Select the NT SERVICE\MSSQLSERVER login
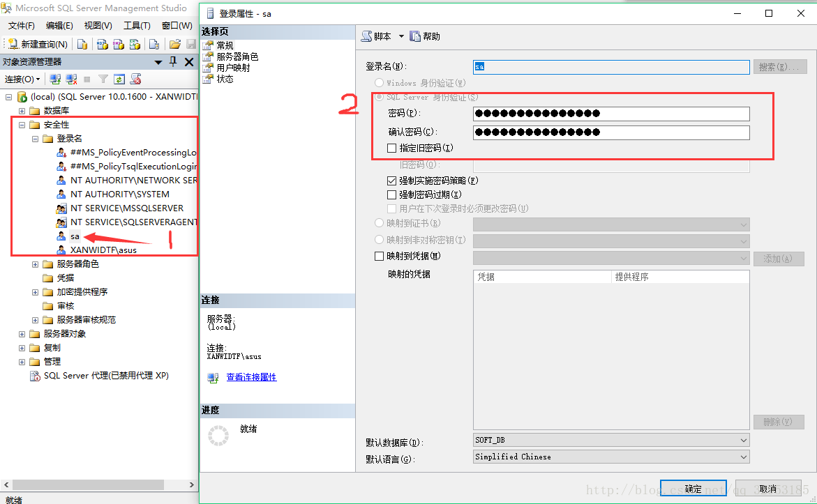The width and height of the screenshot is (817, 504). click(126, 208)
